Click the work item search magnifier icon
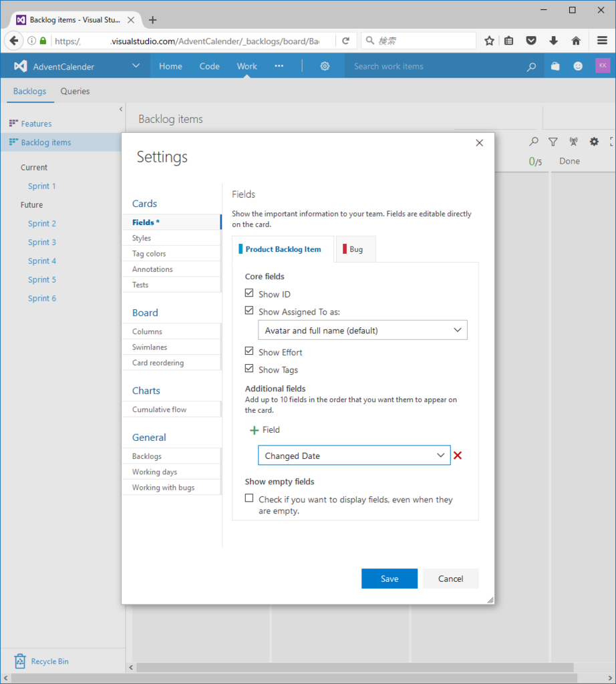Screen dimensions: 616x684 (x=531, y=67)
